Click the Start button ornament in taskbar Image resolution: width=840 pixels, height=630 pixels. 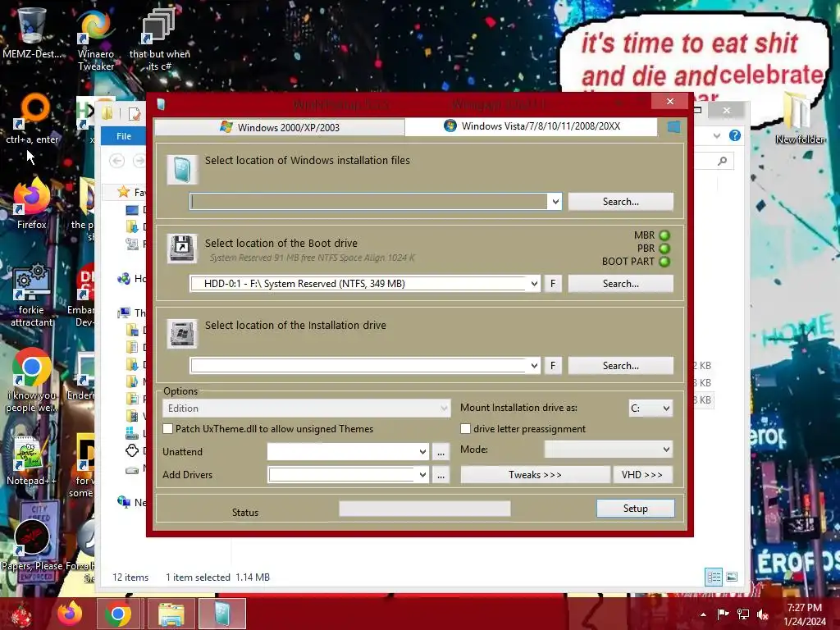21,614
